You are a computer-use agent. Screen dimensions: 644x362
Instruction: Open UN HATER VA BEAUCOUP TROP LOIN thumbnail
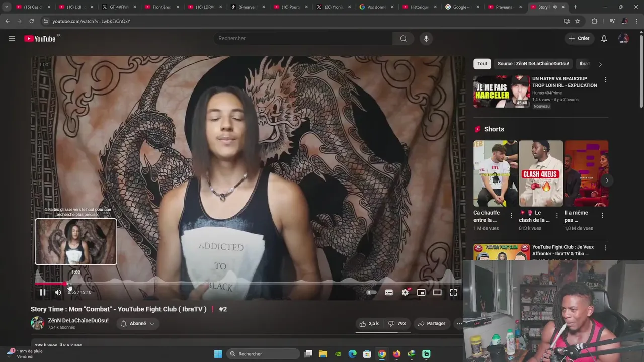point(501,92)
